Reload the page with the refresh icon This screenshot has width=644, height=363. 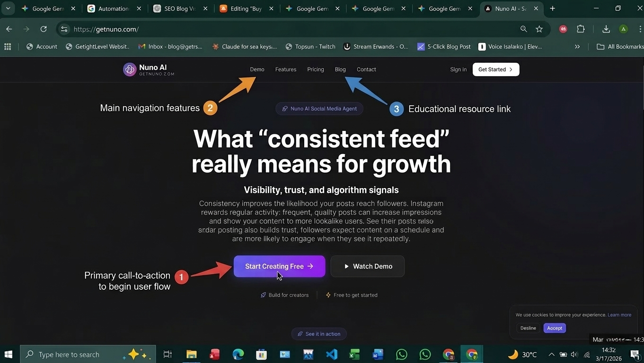(44, 29)
